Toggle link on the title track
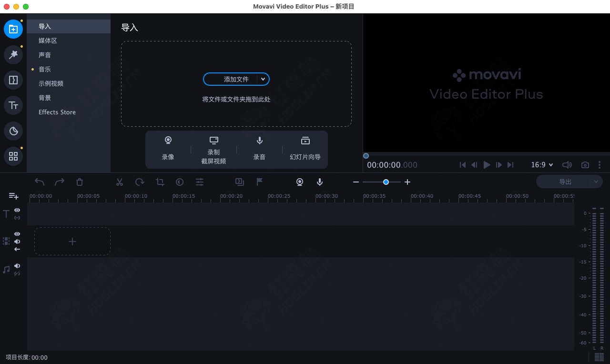This screenshot has height=364, width=610. click(x=17, y=218)
